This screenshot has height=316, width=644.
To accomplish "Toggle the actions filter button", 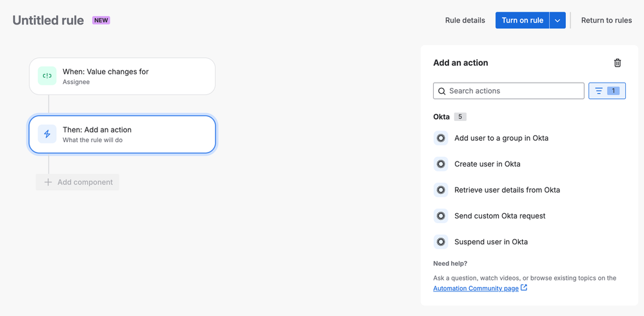I will pos(607,91).
